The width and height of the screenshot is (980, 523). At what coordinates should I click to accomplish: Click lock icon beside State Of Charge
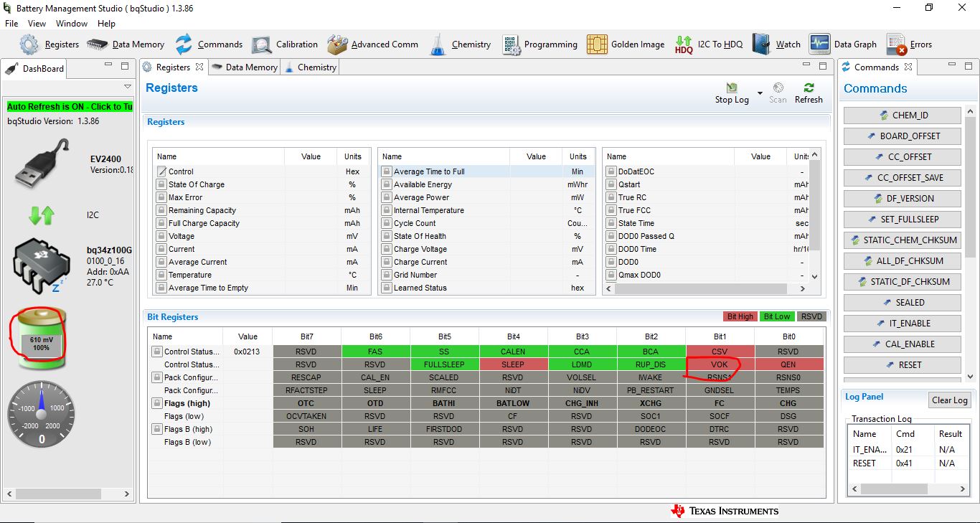point(161,184)
